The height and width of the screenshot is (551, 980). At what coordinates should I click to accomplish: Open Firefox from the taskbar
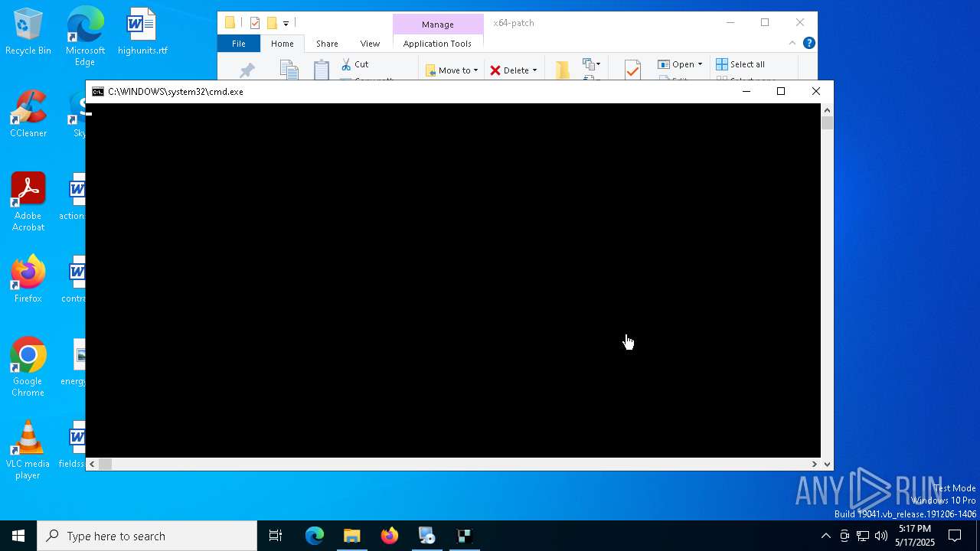click(390, 536)
